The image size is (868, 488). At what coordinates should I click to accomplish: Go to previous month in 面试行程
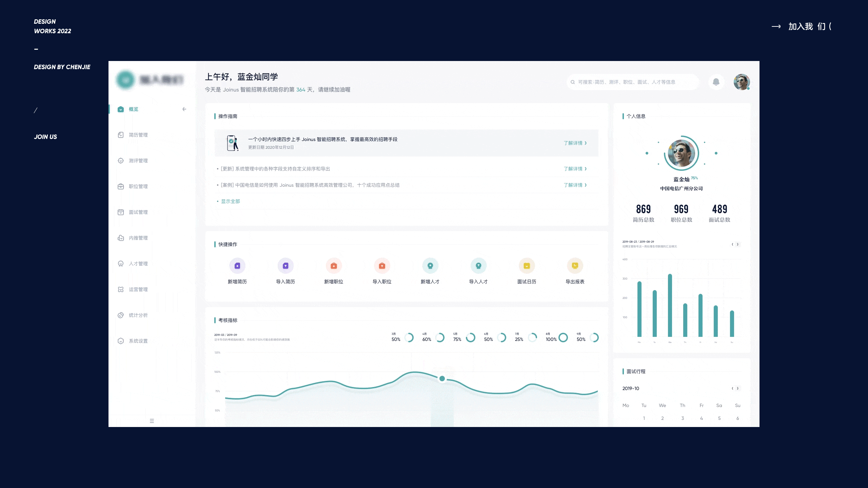coord(732,388)
